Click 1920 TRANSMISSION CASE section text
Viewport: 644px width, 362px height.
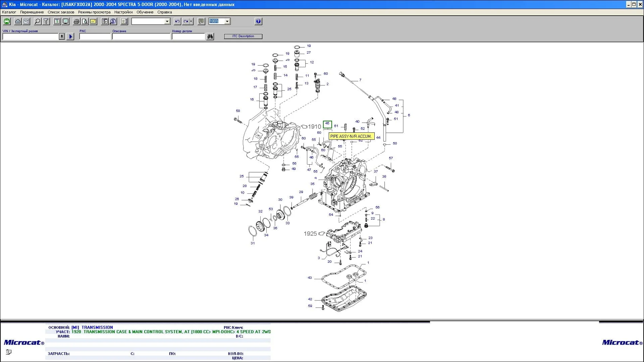pyautogui.click(x=171, y=332)
